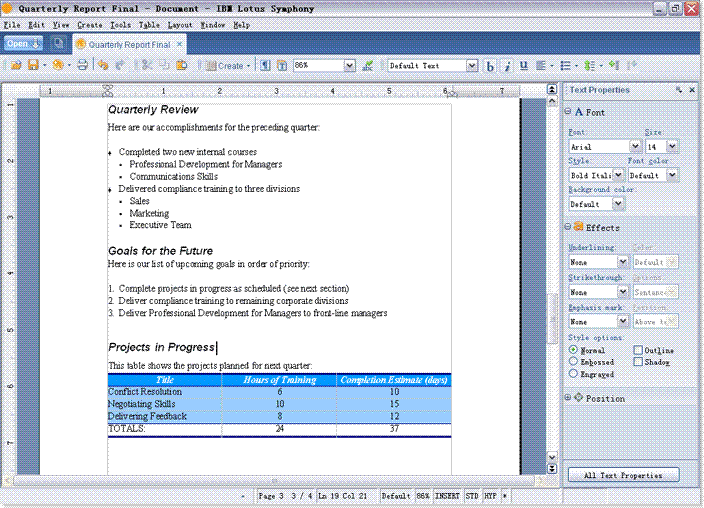Close the Quarterly Report Final tab

[179, 44]
